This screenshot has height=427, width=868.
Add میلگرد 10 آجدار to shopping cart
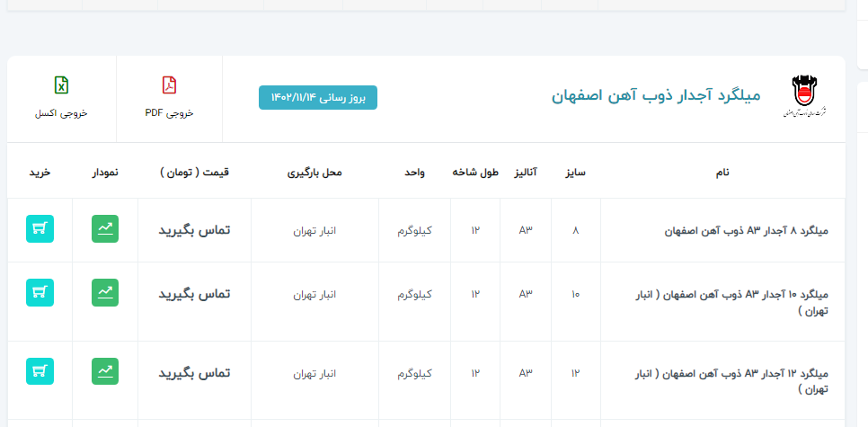pos(40,292)
